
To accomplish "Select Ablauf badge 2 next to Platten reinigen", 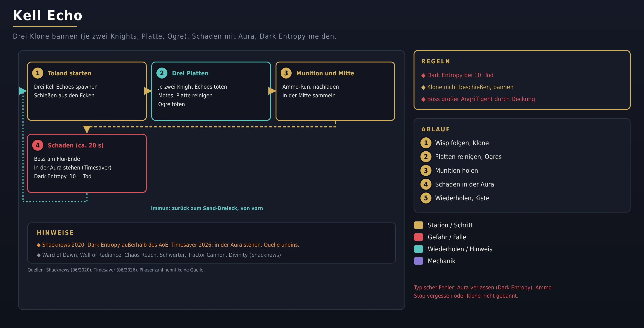I will [426, 157].
